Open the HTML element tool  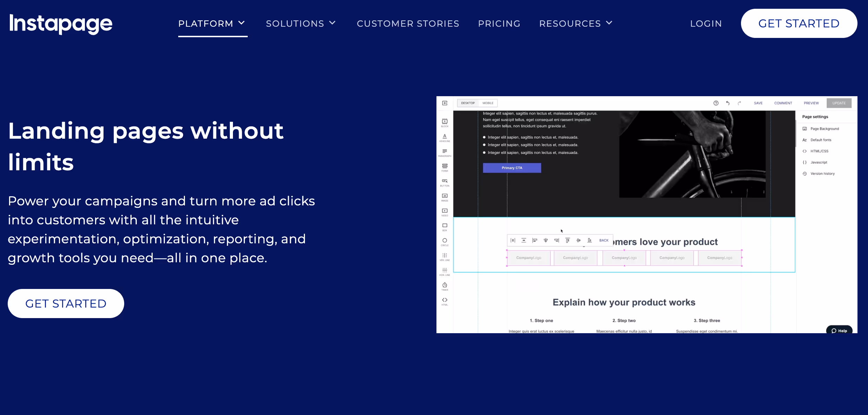tap(445, 301)
